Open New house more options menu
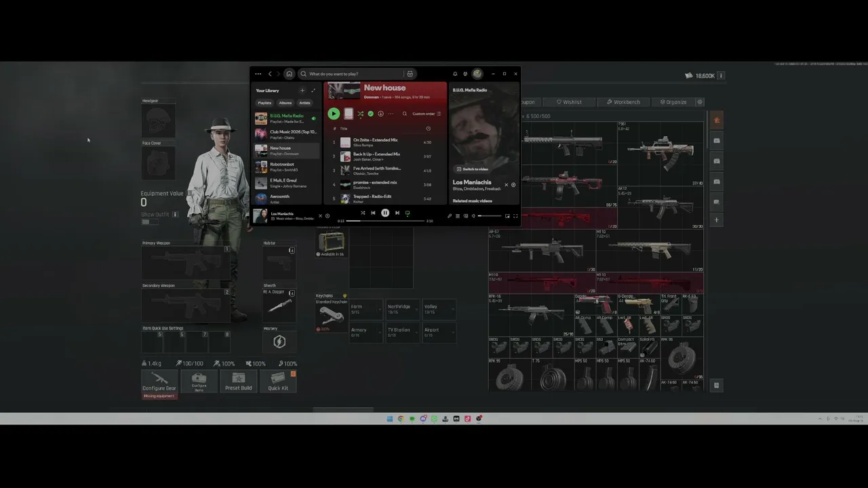The height and width of the screenshot is (488, 868). click(x=391, y=114)
